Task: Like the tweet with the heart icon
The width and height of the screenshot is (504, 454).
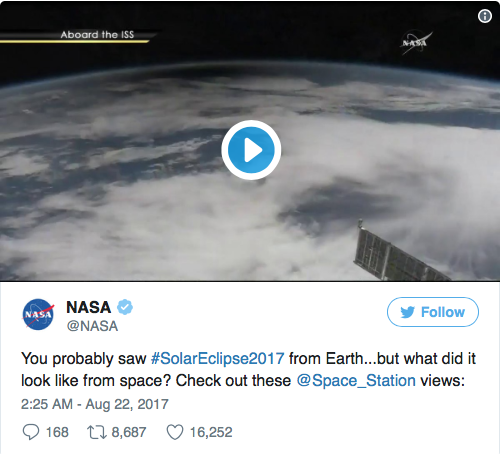Action: [175, 432]
